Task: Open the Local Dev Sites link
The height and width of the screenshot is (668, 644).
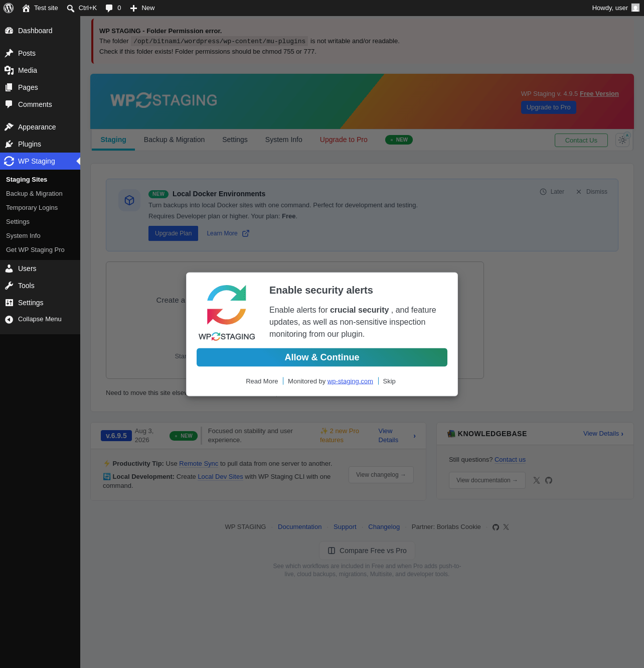Action: (220, 477)
